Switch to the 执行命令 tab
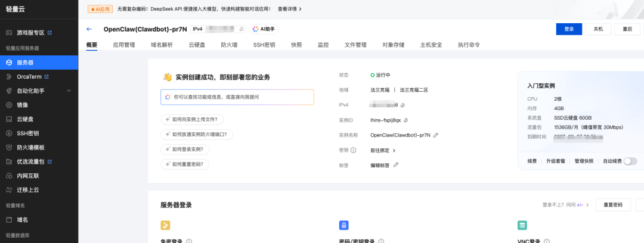Image resolution: width=644 pixels, height=243 pixels. click(469, 45)
